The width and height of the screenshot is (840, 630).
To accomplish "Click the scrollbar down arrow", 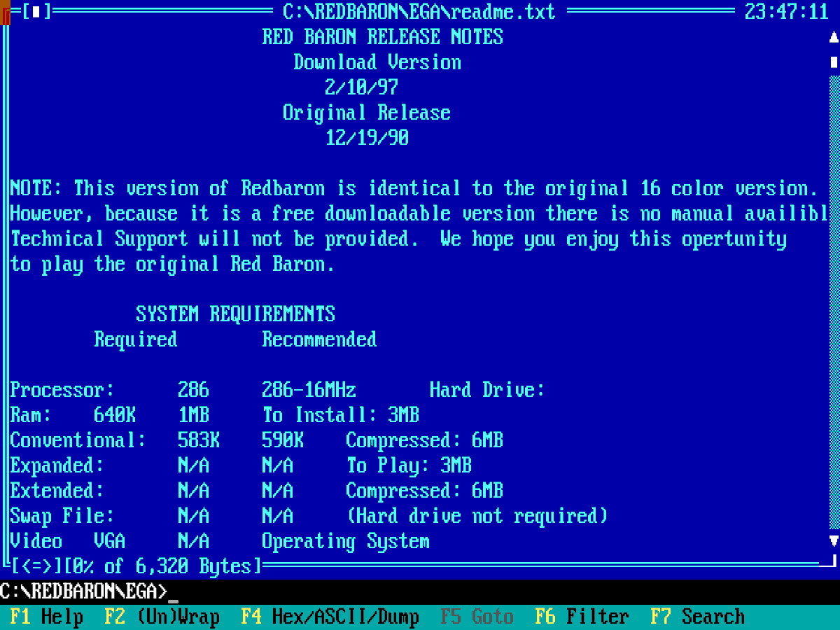I will [x=834, y=541].
